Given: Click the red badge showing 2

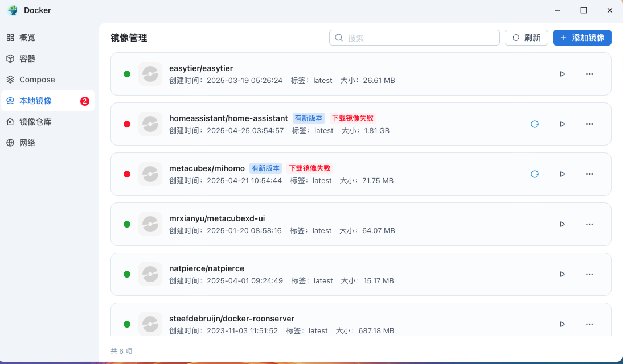Looking at the screenshot, I should pos(85,101).
